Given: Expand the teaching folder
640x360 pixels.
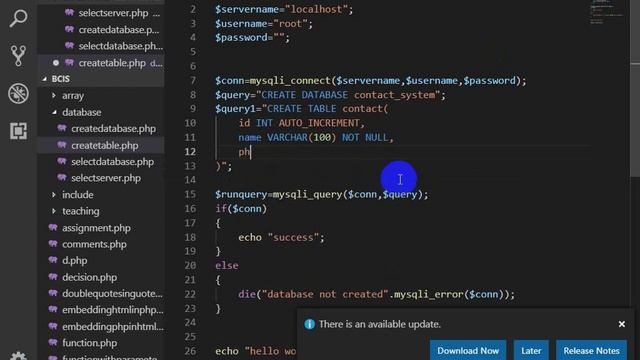Looking at the screenshot, I should tap(53, 211).
